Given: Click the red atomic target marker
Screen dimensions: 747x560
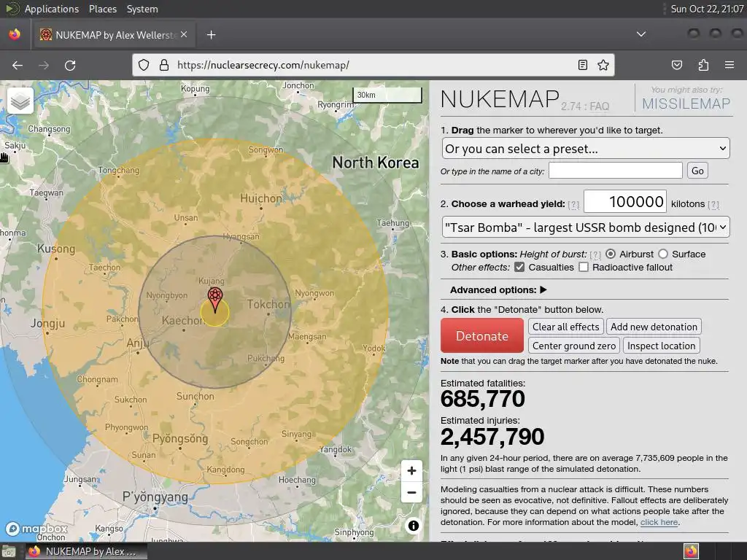Looking at the screenshot, I should point(215,300).
